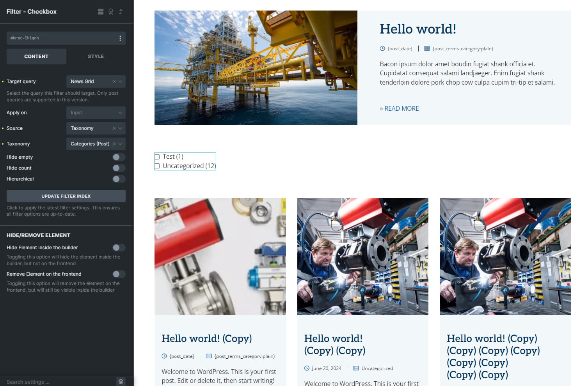Open Apply on Input dropdown
Image resolution: width=588 pixels, height=386 pixels.
point(96,113)
